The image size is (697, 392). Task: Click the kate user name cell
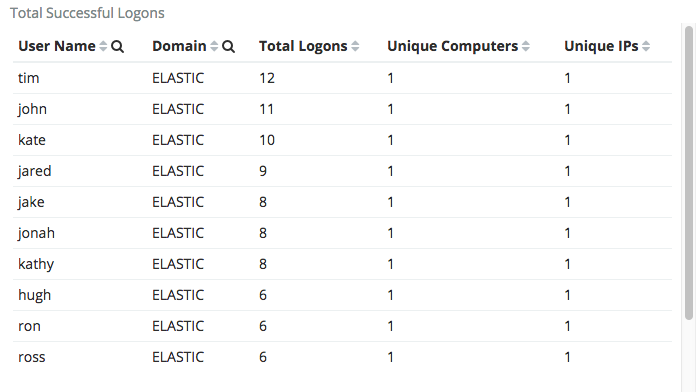(x=32, y=140)
